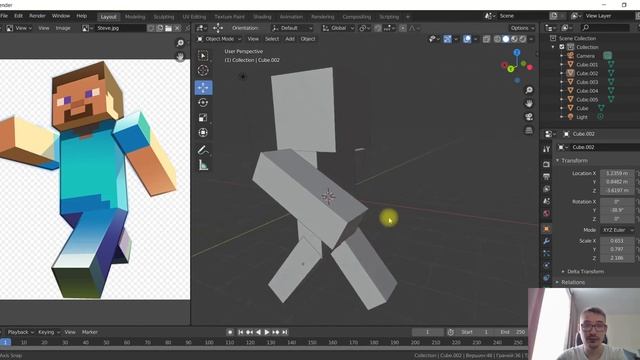
Task: Expand the Relations panel
Action: pos(558,282)
